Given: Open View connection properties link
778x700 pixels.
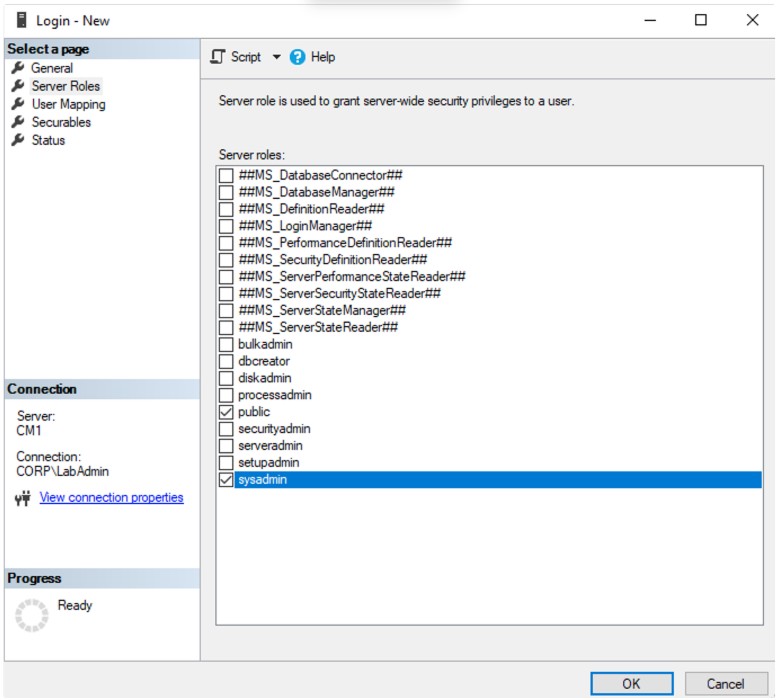Looking at the screenshot, I should (x=111, y=497).
